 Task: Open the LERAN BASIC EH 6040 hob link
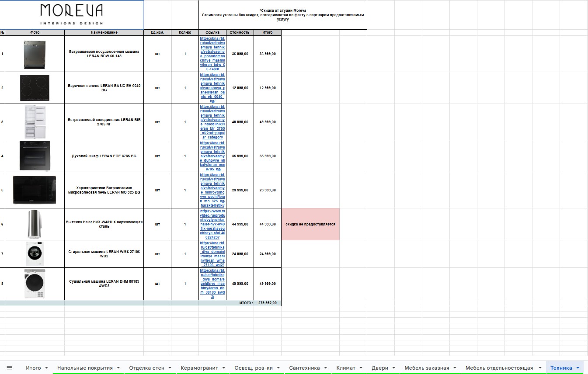(212, 88)
